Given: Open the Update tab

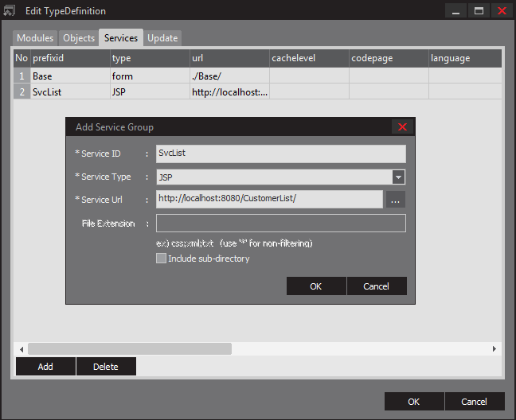Looking at the screenshot, I should coord(162,38).
